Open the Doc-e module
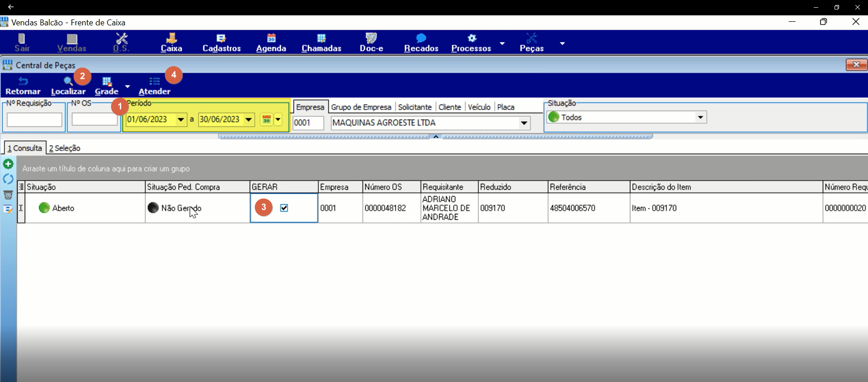This screenshot has width=868, height=382. coord(371,43)
